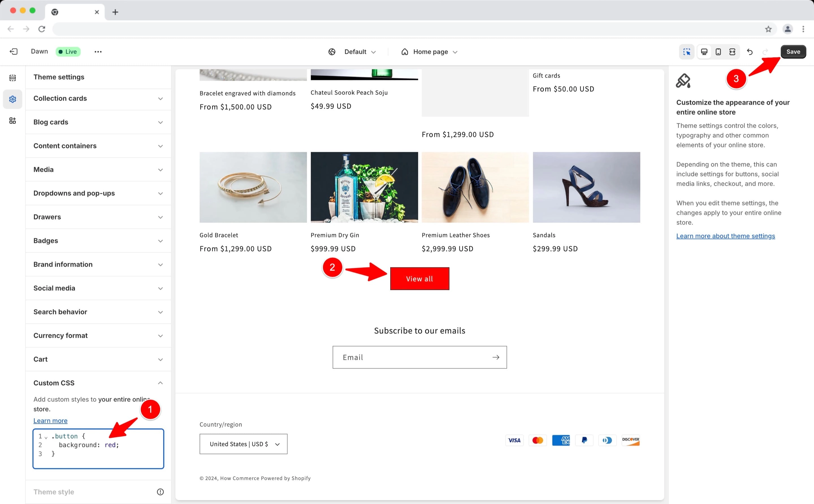Close the current browser tab
The width and height of the screenshot is (814, 504).
(97, 12)
